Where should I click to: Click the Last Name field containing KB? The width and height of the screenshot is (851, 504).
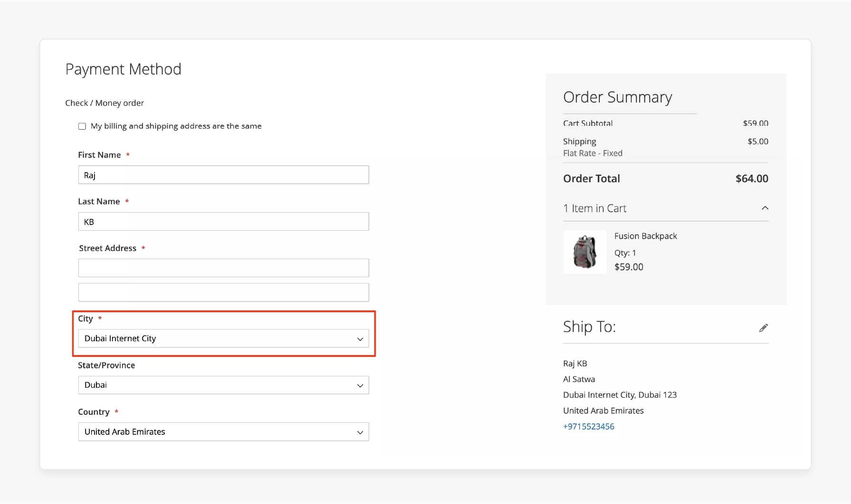(223, 221)
